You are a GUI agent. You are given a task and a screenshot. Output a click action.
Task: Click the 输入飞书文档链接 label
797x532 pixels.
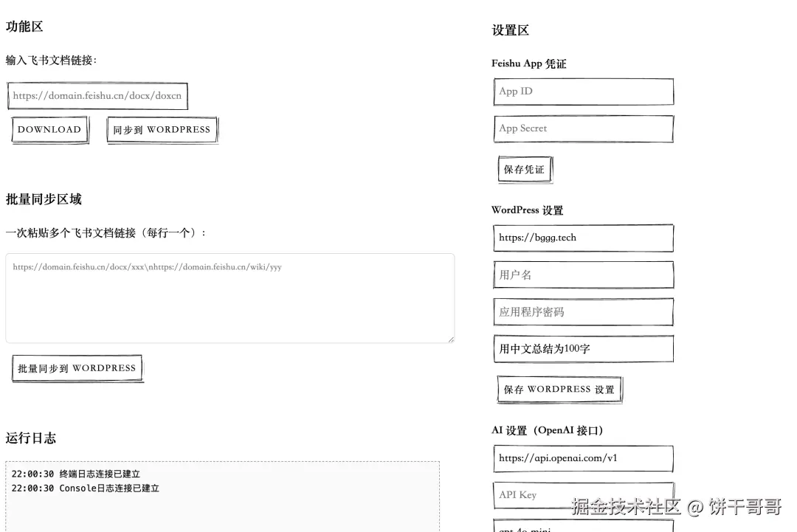(x=51, y=61)
